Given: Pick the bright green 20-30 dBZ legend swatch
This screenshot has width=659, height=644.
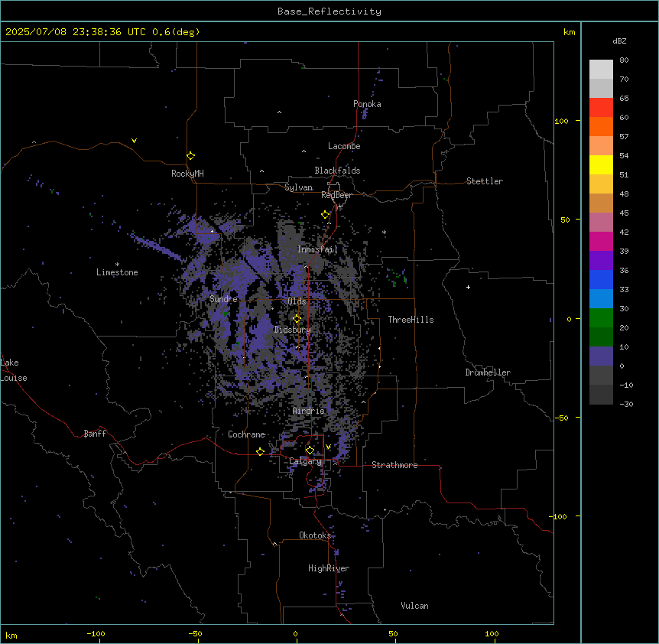Looking at the screenshot, I should pyautogui.click(x=601, y=318).
